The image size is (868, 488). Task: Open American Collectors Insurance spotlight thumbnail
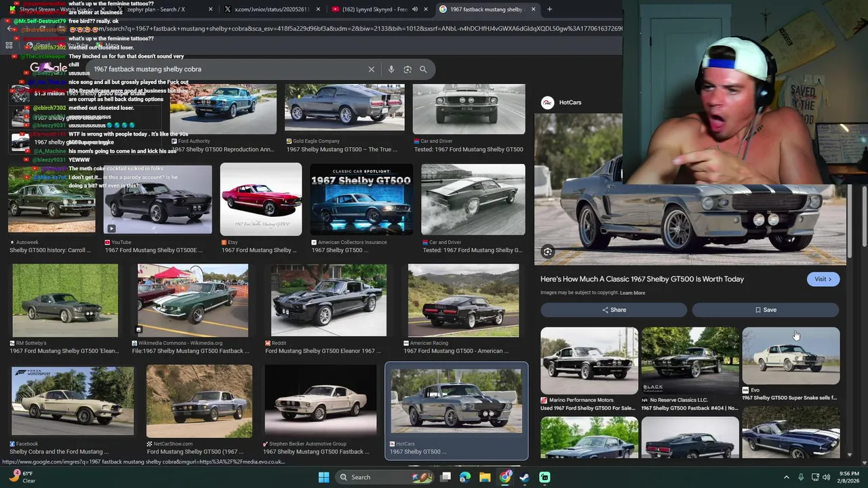(361, 199)
